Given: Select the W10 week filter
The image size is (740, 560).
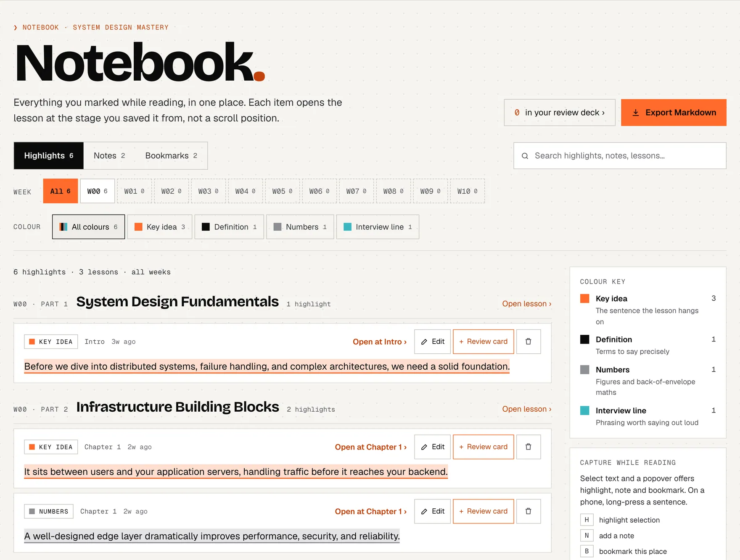Looking at the screenshot, I should [468, 191].
